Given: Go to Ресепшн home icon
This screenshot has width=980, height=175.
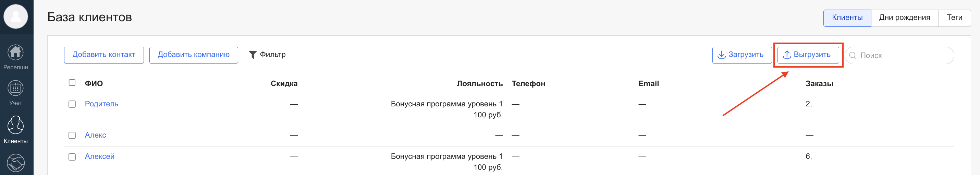Looking at the screenshot, I should click(16, 52).
